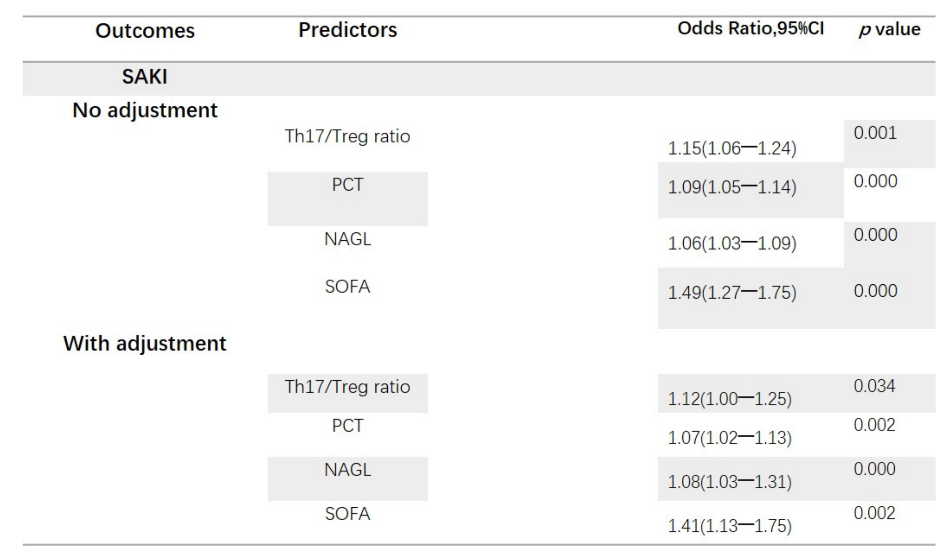
Task: Click SOFA predictor in the With adjustment section
Action: point(348,514)
